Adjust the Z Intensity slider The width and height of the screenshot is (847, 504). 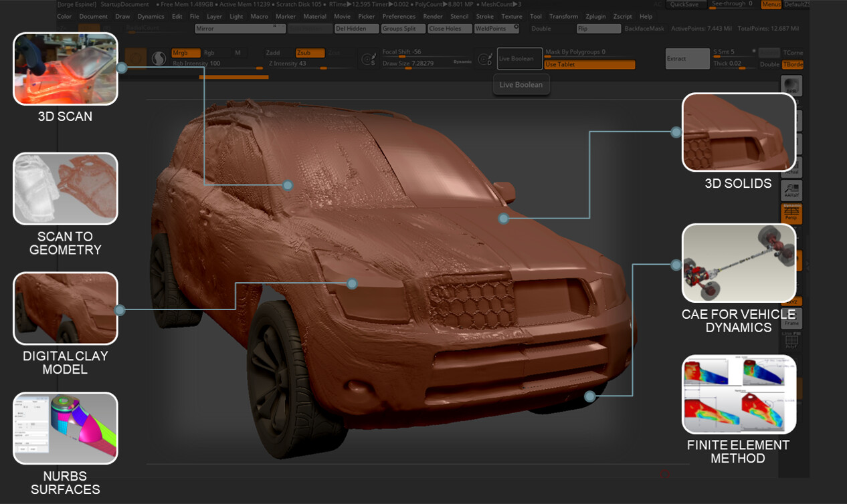click(x=322, y=68)
